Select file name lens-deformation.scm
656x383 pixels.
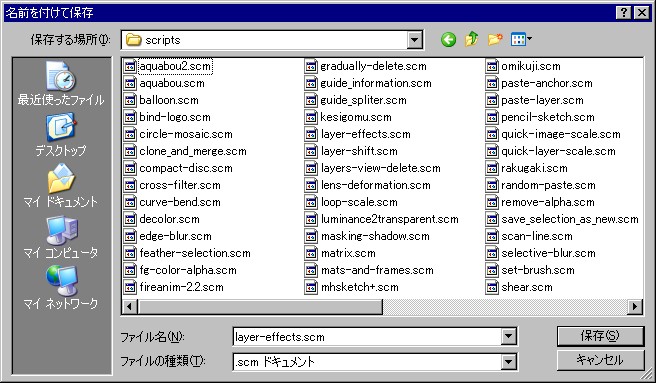(x=376, y=185)
